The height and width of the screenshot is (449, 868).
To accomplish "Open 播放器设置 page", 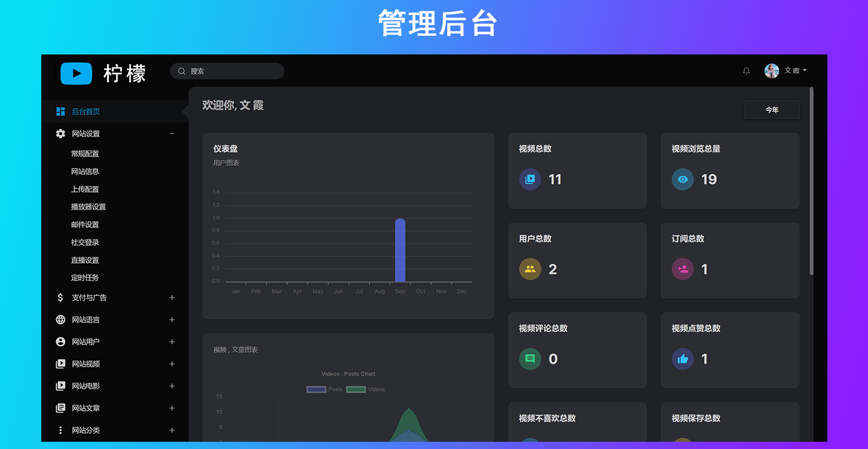I will (88, 207).
